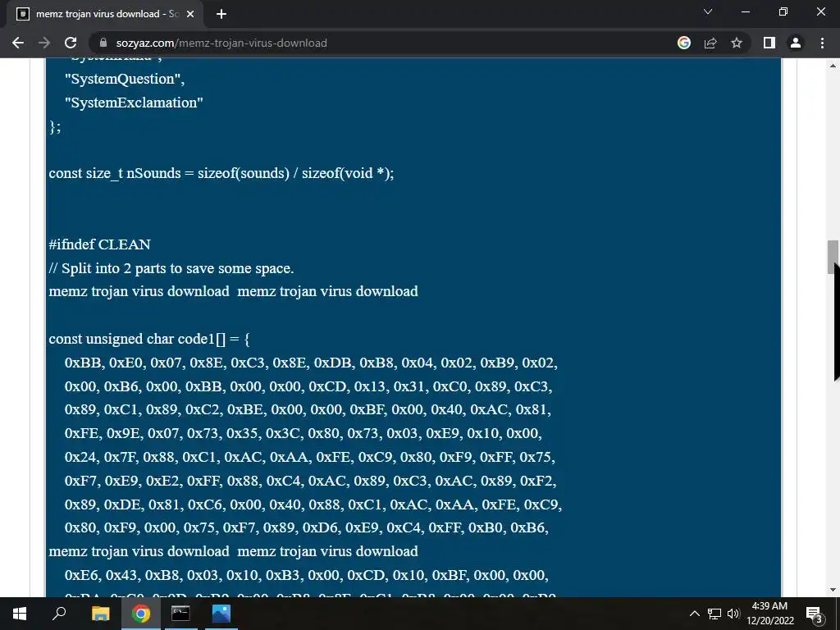Open Windows taskbar search
Viewport: 840px width, 630px height.
(x=59, y=614)
